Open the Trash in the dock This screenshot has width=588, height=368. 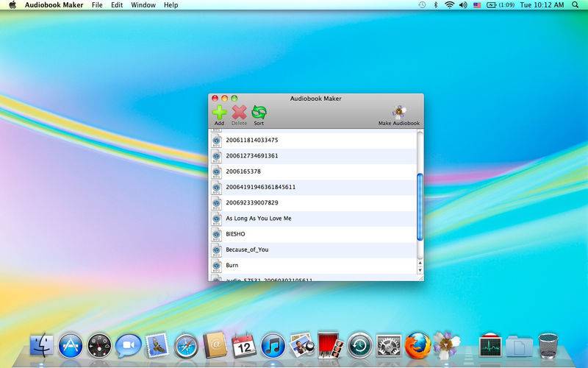(x=548, y=344)
